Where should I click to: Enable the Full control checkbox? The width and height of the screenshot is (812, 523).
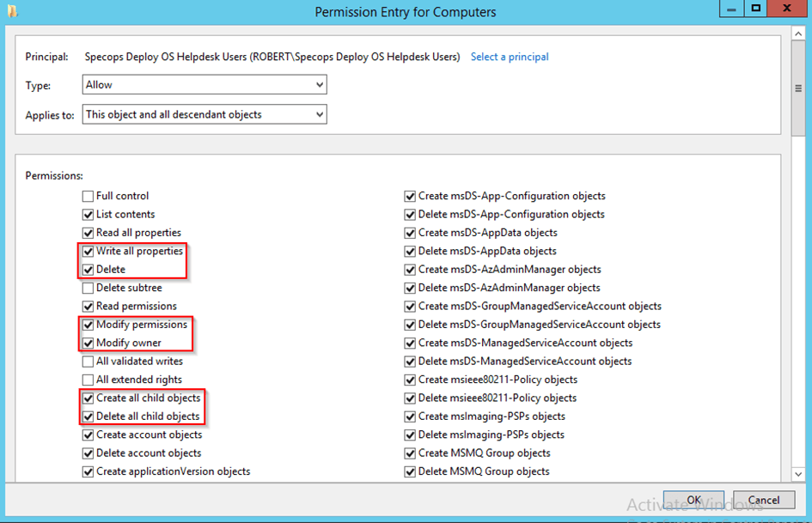click(x=88, y=197)
